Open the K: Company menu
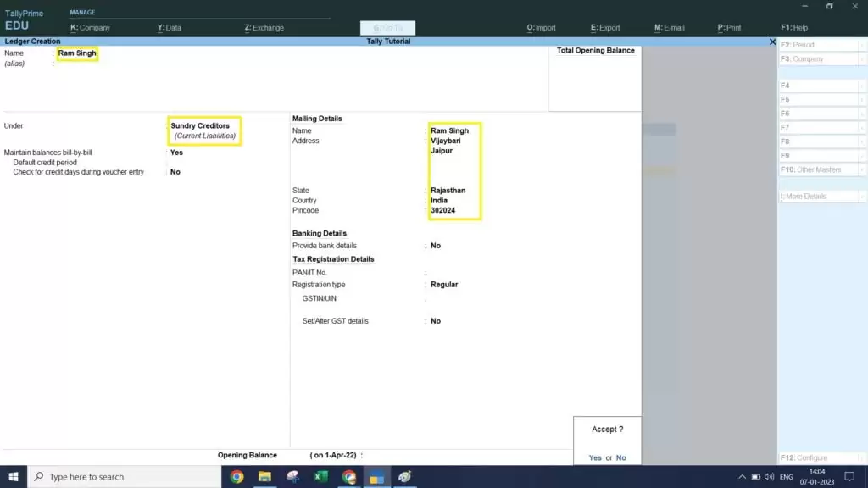The image size is (868, 488). click(90, 28)
